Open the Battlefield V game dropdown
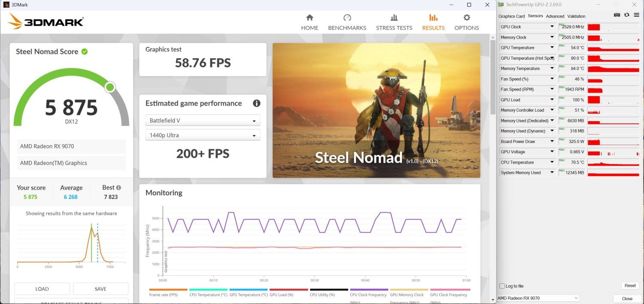 pos(203,121)
